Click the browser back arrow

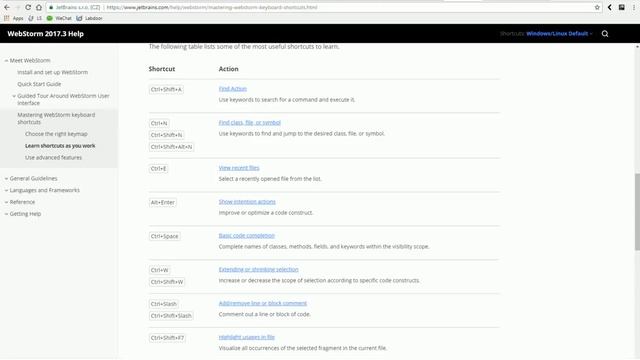[x=7, y=7]
